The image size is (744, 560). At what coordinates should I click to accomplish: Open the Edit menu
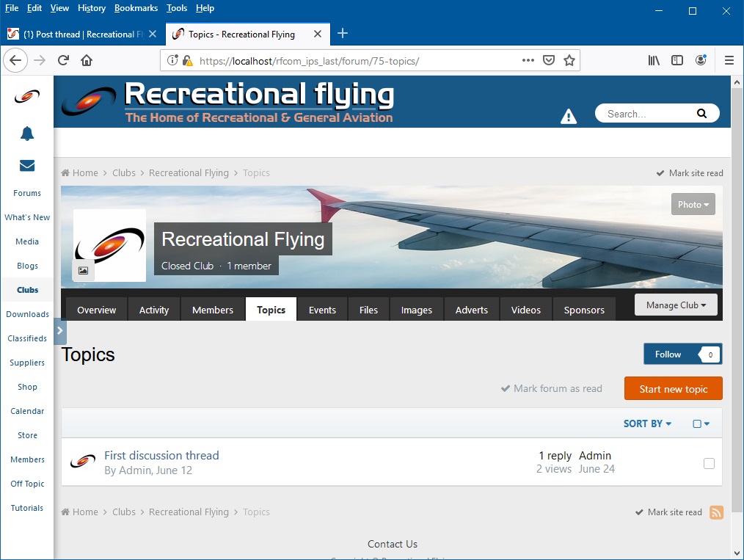pyautogui.click(x=34, y=8)
